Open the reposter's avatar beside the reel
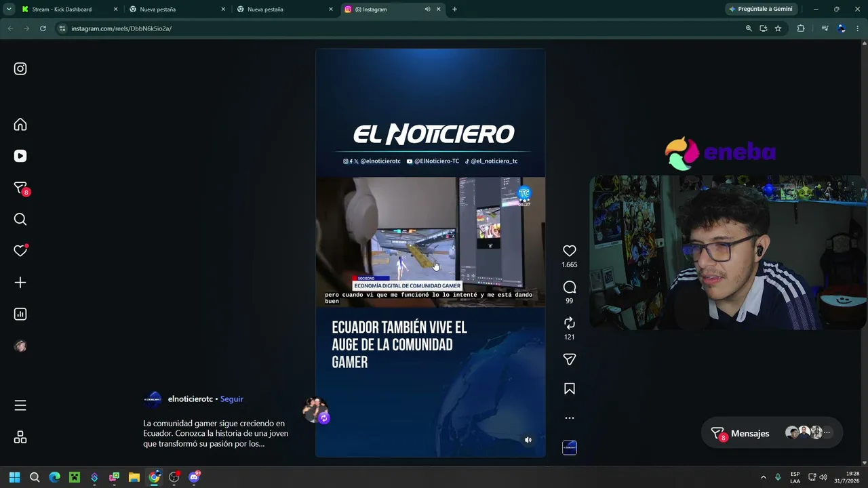The height and width of the screenshot is (488, 868). point(315,410)
